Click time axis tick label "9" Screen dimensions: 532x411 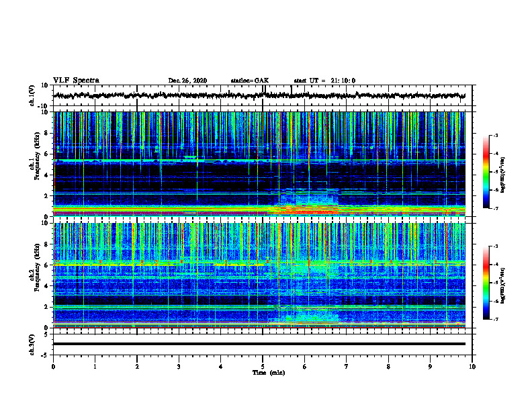point(430,367)
